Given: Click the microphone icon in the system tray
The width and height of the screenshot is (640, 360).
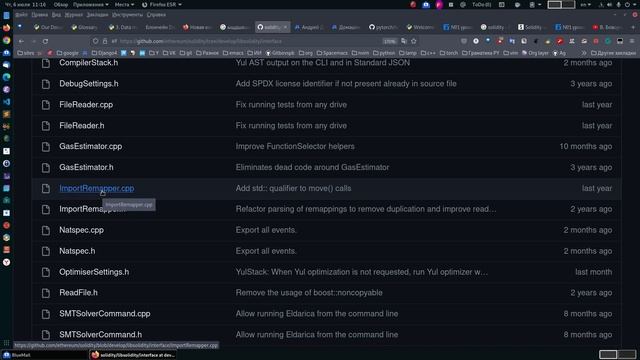Looking at the screenshot, I should (x=618, y=4).
